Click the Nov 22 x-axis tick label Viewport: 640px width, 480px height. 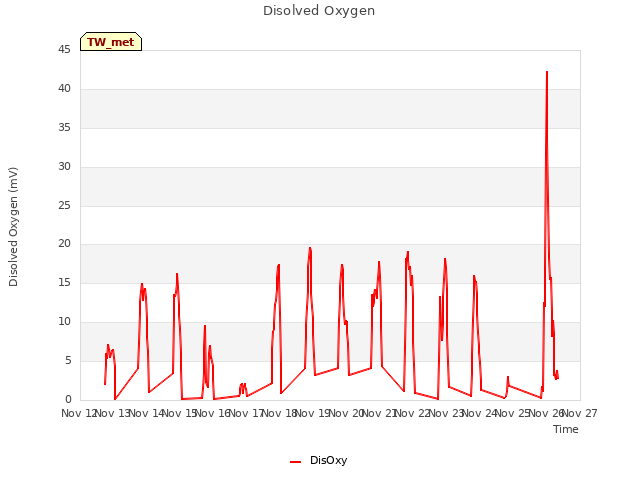pyautogui.click(x=413, y=413)
